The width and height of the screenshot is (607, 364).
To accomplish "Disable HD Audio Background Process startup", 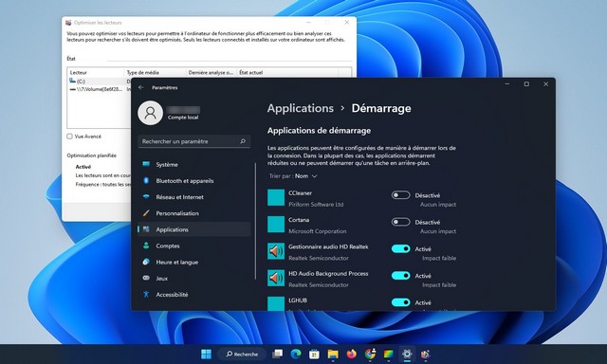I will 400,275.
